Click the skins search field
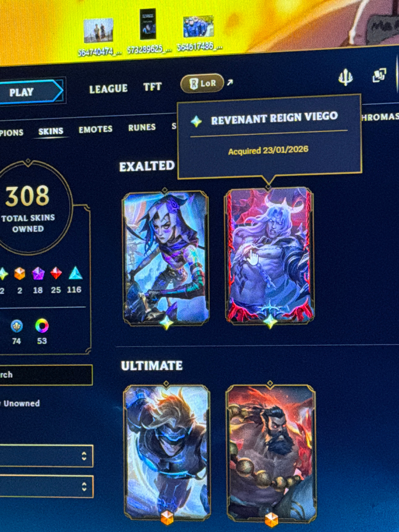Viewport: 399px width, 532px height. (x=46, y=375)
